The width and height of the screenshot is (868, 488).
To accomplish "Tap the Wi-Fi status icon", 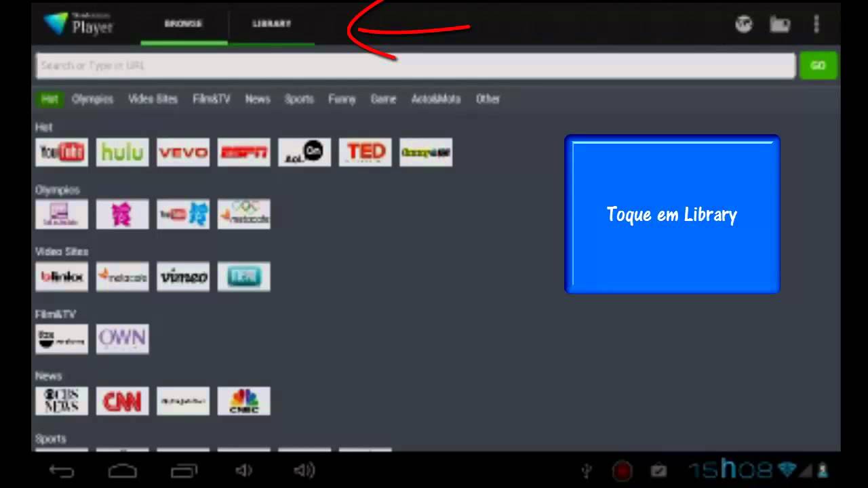I will point(787,470).
